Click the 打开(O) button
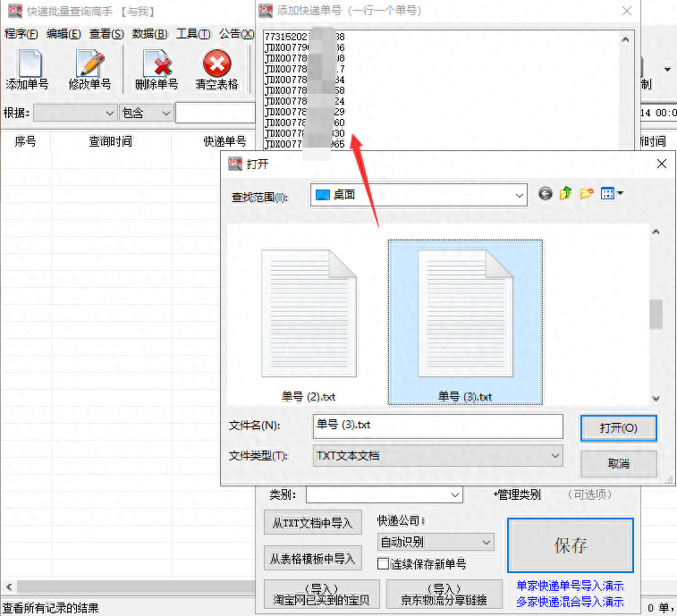This screenshot has width=677, height=616. click(618, 428)
